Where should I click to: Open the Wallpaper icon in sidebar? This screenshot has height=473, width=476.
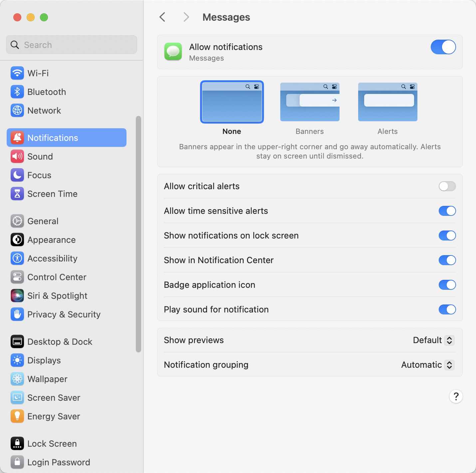(17, 379)
